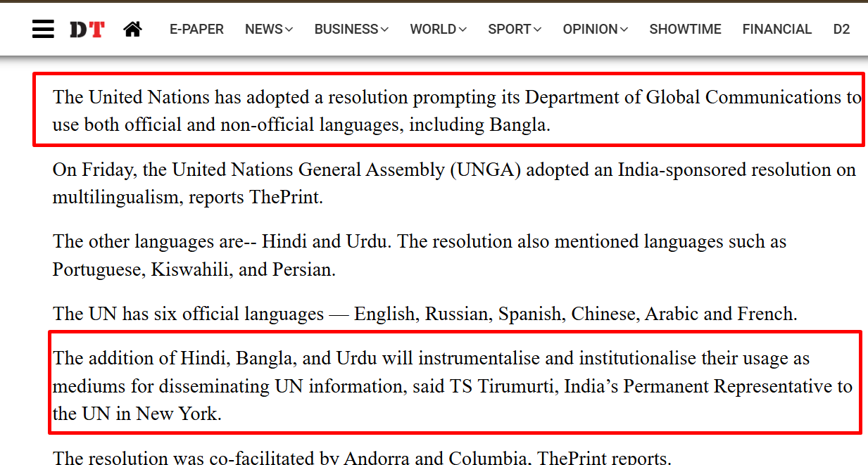Click the line 'the UN in New York.'
This screenshot has width=868, height=465.
(x=137, y=414)
